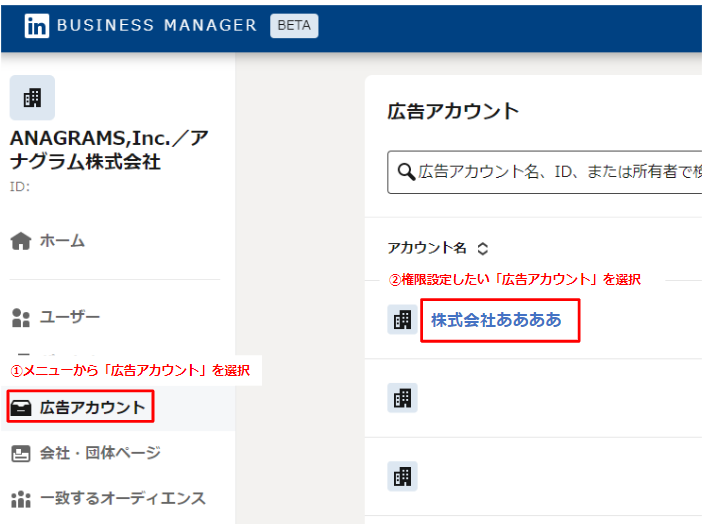The height and width of the screenshot is (524, 708).
Task: Click the ANAGRAMS company building avatar
Action: [32, 98]
